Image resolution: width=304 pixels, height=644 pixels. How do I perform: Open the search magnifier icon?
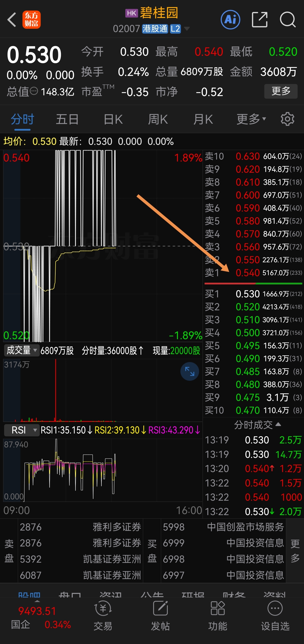pyautogui.click(x=288, y=19)
